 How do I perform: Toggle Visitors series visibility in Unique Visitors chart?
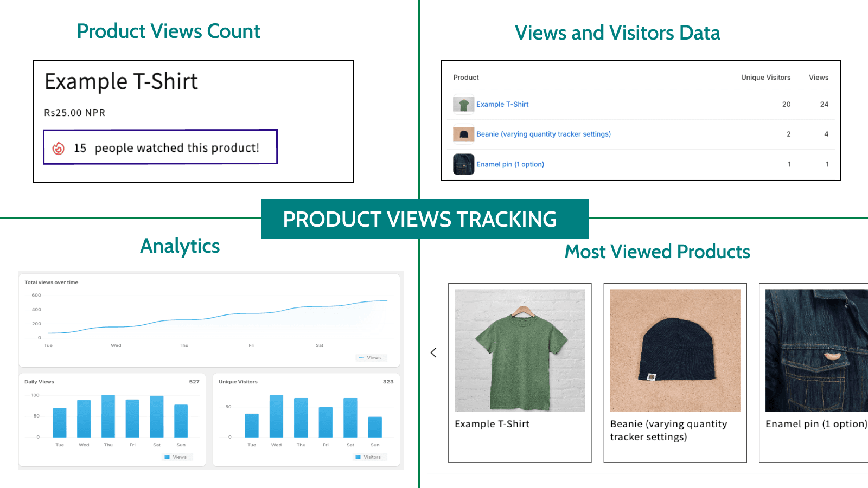click(369, 457)
